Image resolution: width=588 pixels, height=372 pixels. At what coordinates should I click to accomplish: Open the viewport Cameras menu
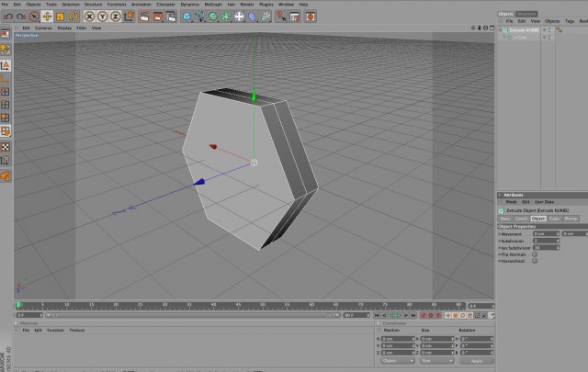click(x=43, y=28)
